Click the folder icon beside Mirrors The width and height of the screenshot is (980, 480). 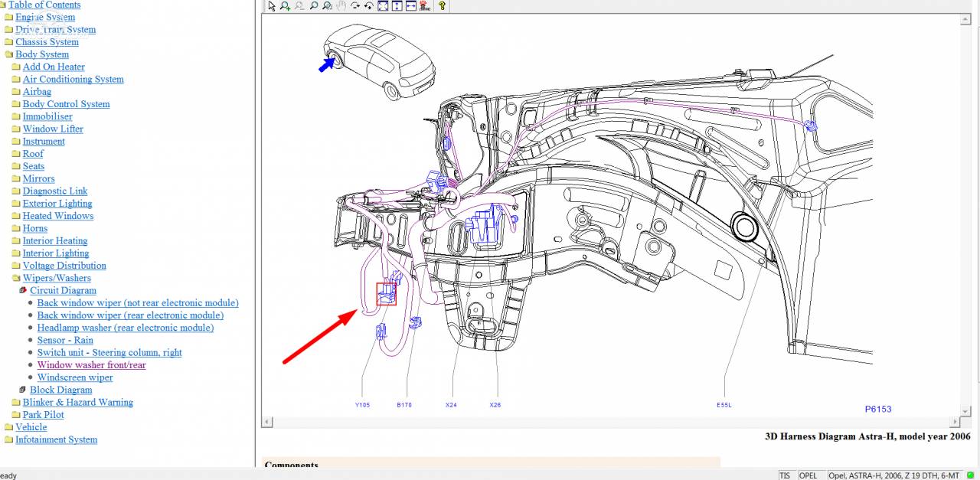pos(16,178)
